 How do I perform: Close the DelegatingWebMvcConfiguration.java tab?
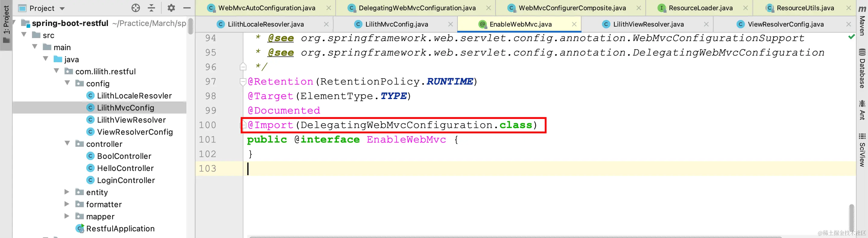(488, 8)
